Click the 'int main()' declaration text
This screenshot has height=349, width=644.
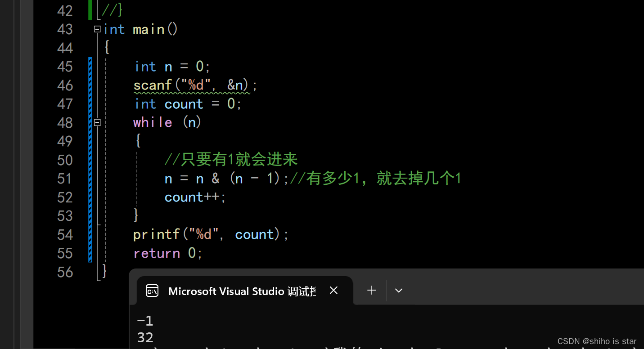click(x=141, y=29)
